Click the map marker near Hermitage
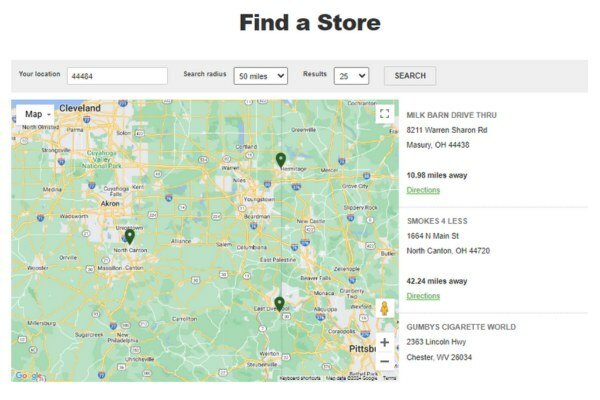Viewport: 600px width, 400px height. pos(281,160)
